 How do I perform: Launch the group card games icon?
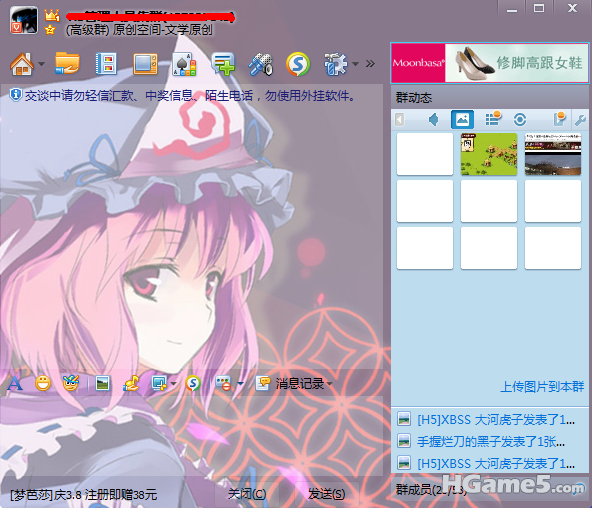point(184,64)
